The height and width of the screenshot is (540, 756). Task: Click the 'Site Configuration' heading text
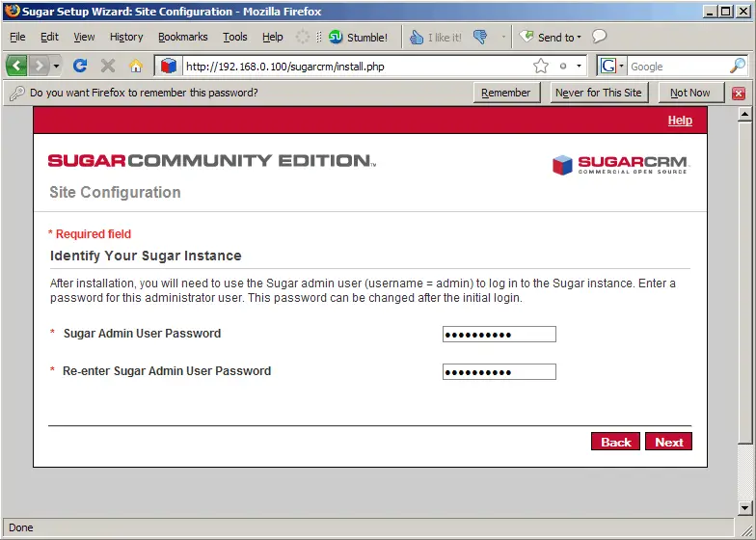(115, 193)
